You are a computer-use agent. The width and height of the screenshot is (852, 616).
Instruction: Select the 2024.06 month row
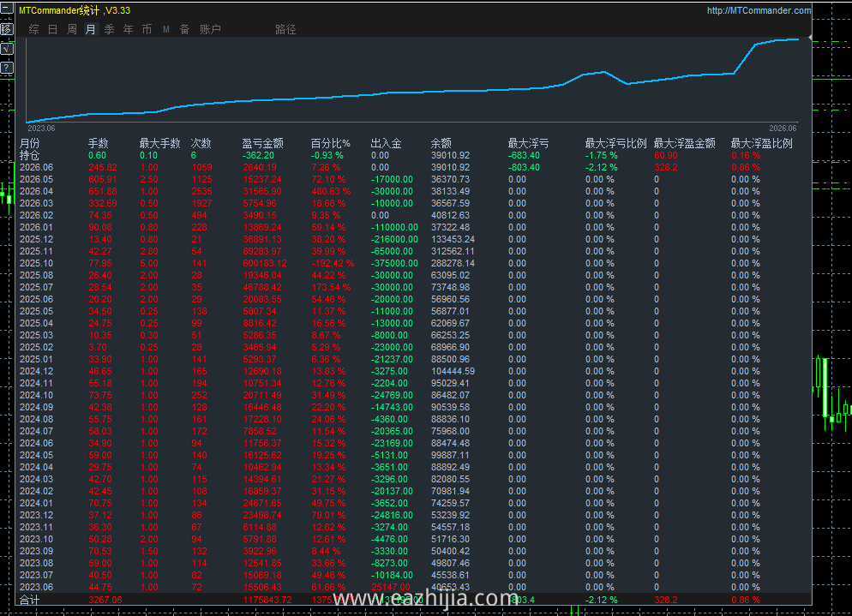36,443
